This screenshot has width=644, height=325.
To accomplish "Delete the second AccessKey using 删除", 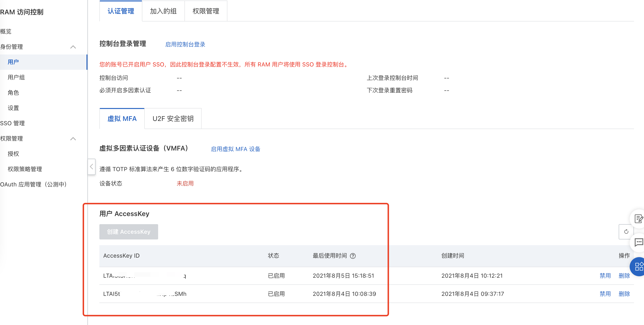I will pyautogui.click(x=624, y=294).
